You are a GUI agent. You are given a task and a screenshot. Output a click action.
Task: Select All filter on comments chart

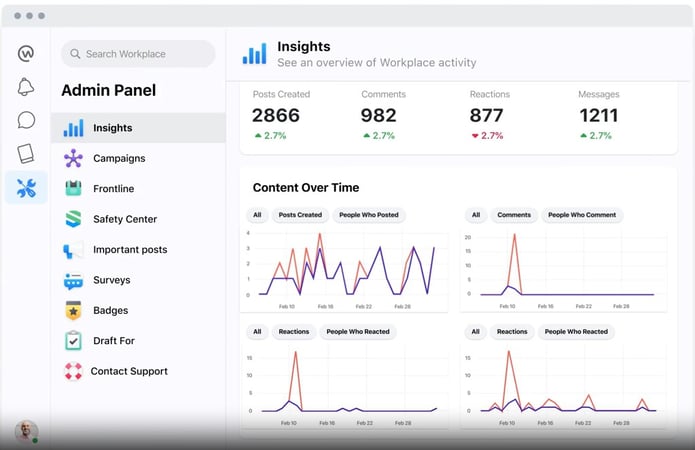(476, 215)
